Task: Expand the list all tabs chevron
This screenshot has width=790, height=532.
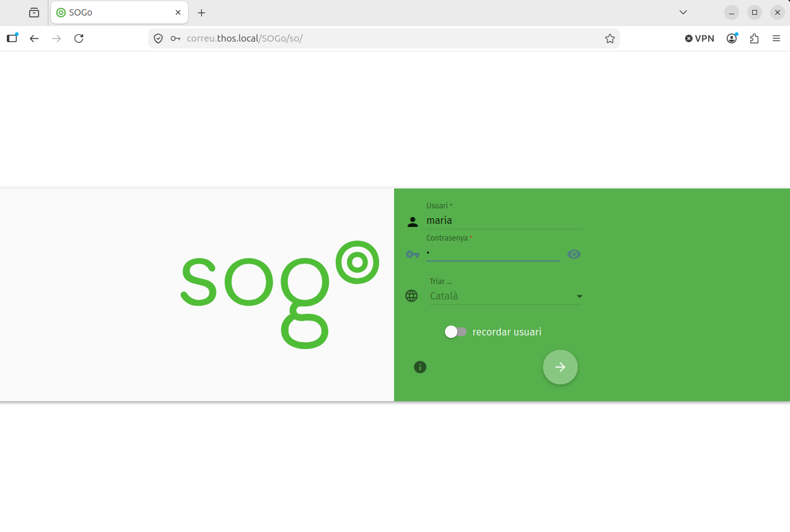Action: point(683,12)
